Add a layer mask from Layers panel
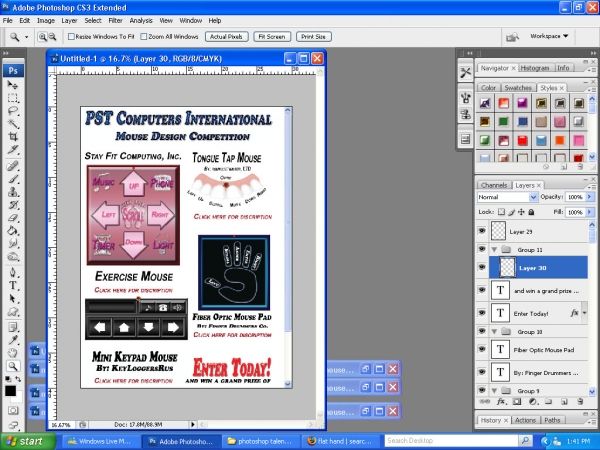This screenshot has height=450, width=600. 517,402
